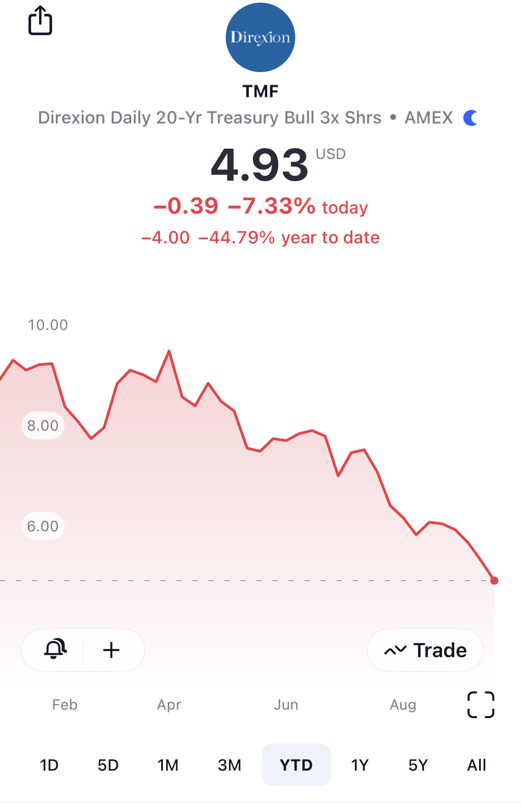Image resolution: width=521 pixels, height=812 pixels.
Task: Select the All time range
Action: click(x=476, y=765)
